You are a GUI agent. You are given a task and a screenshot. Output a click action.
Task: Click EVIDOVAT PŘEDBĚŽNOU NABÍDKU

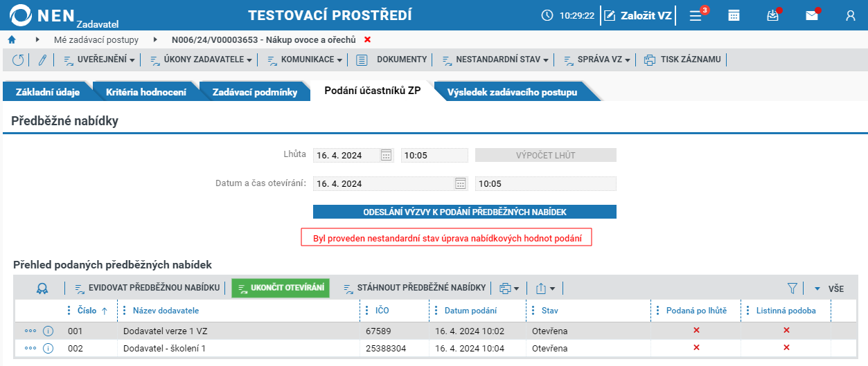coord(147,288)
